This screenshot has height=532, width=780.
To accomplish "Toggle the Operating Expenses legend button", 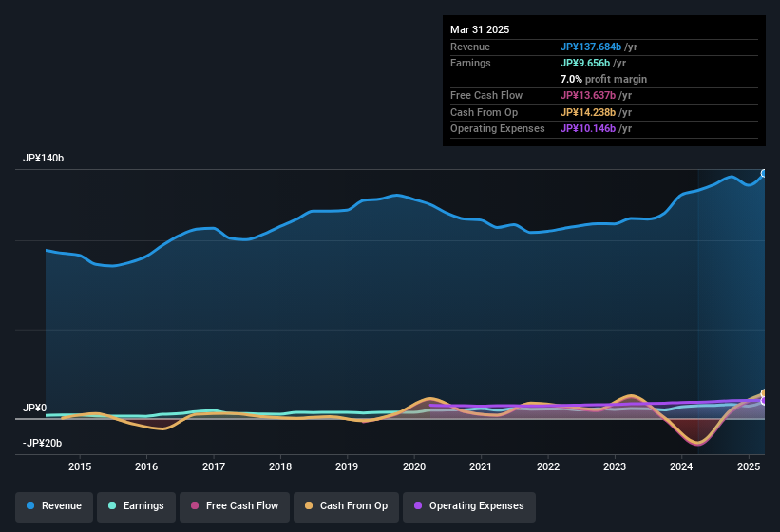I will [x=469, y=506].
